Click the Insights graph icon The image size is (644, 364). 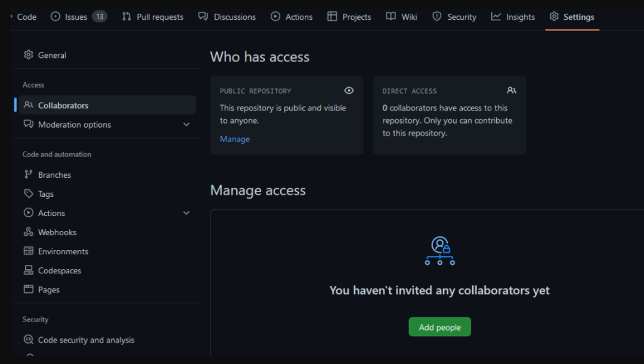click(x=496, y=17)
